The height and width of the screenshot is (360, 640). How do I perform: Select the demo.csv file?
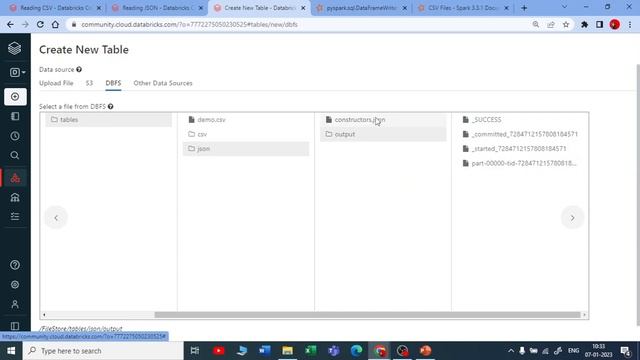[x=246, y=120]
